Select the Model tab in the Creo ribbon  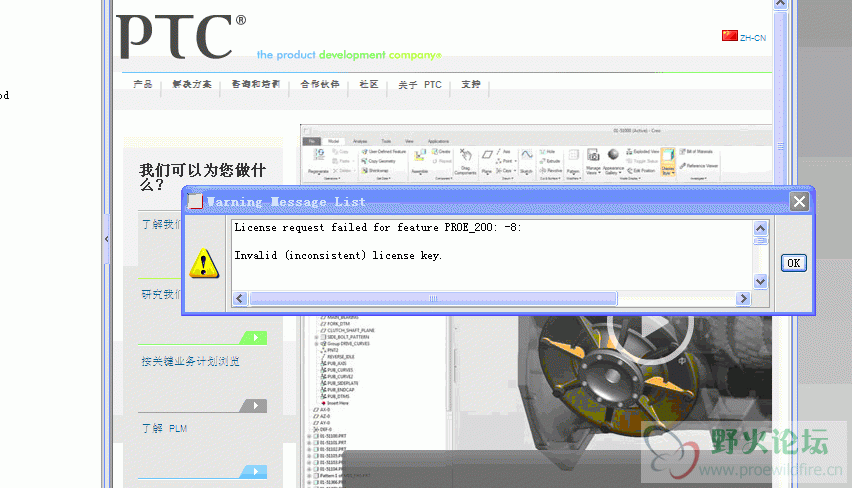coord(334,141)
